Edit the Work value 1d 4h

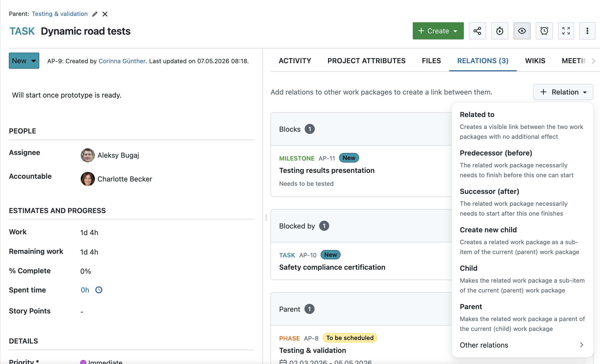click(x=89, y=233)
